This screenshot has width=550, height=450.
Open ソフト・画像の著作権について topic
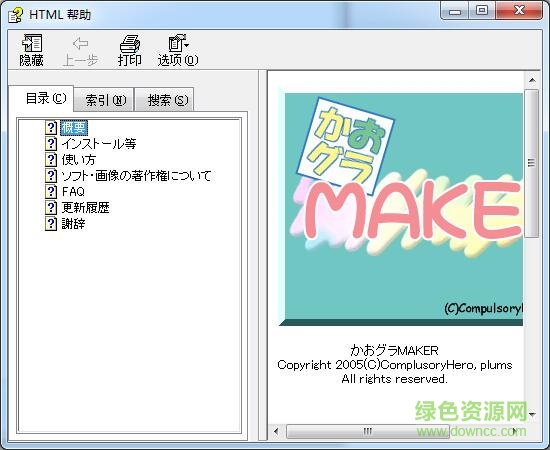coord(136,175)
